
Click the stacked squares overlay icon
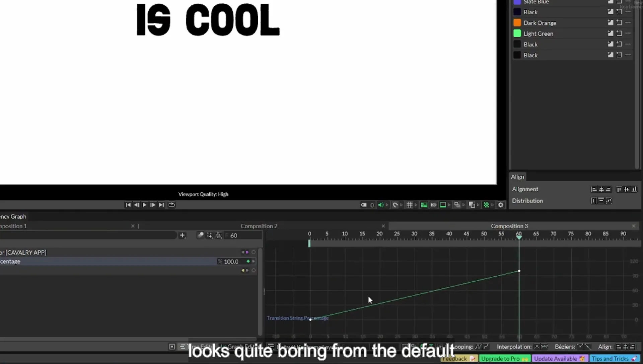[472, 205]
